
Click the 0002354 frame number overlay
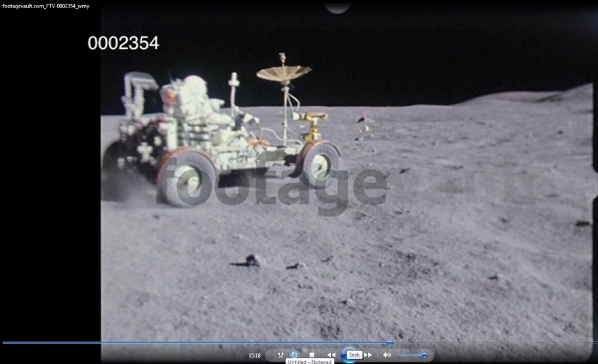pyautogui.click(x=123, y=43)
